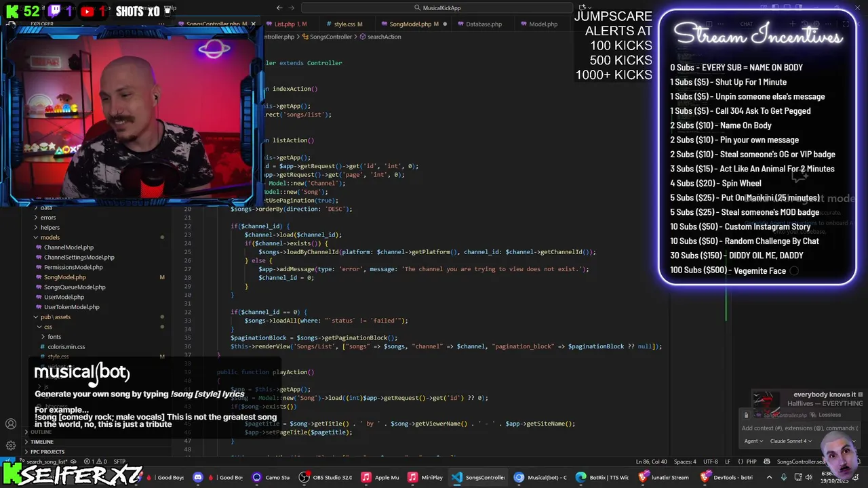Open the lunatixr Stream Brave window
The image size is (868, 488).
[663, 477]
